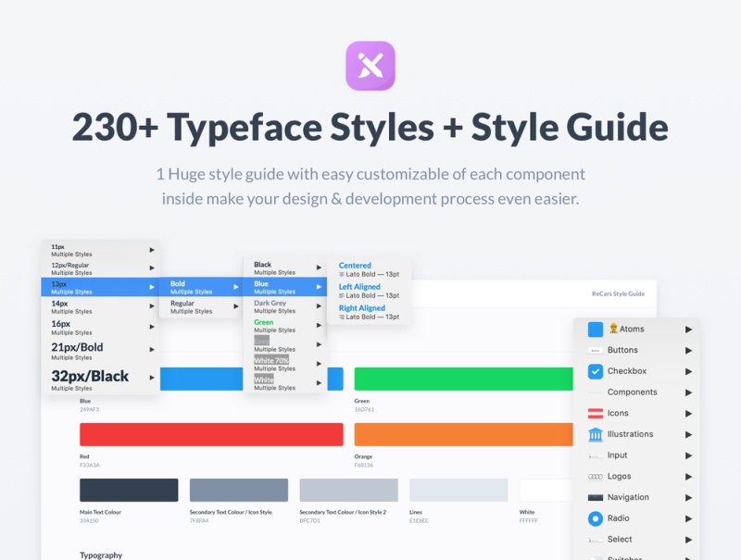Click the Main Text Colour dark swatch

pos(129,491)
